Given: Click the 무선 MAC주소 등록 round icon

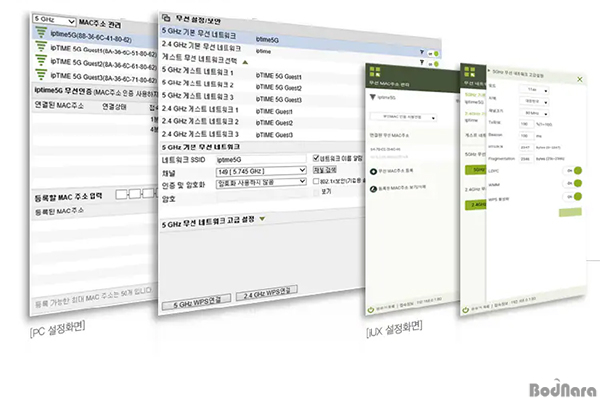Looking at the screenshot, I should click(373, 171).
